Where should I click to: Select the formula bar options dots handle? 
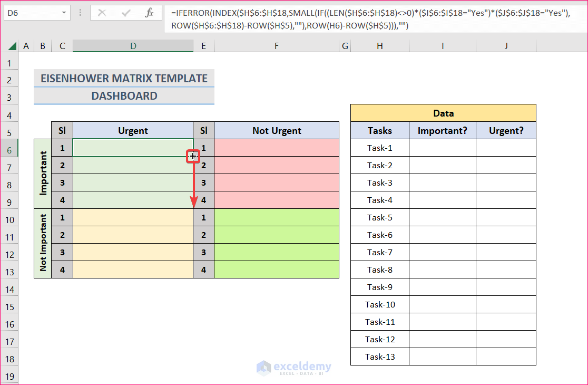coord(80,13)
